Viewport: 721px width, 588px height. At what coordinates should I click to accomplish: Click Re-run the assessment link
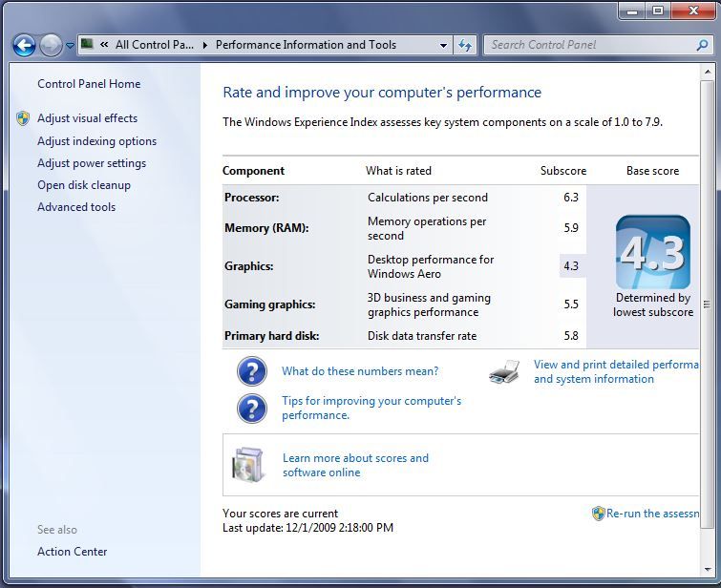pos(652,513)
